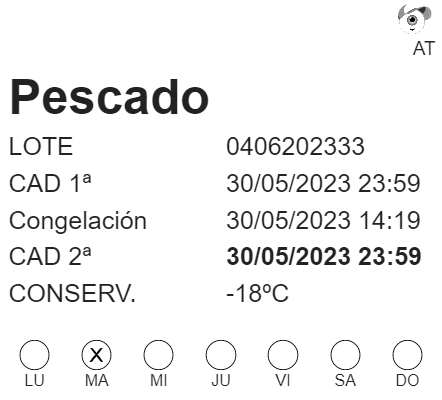Click the CONSERV. label

click(x=72, y=293)
